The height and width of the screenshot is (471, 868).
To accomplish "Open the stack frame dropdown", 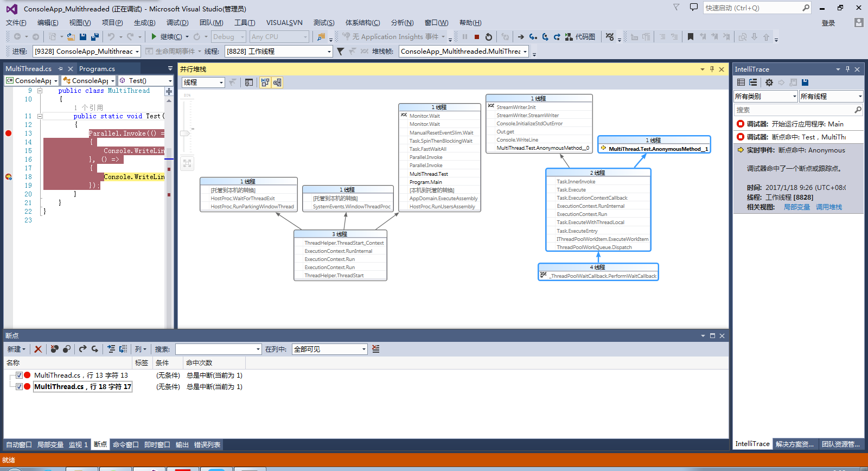I will [x=464, y=52].
